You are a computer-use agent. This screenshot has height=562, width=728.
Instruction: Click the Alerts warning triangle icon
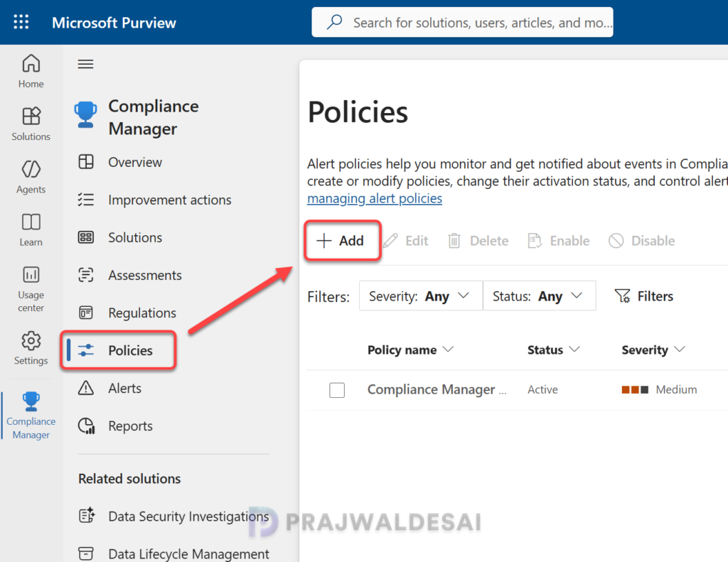coord(86,387)
